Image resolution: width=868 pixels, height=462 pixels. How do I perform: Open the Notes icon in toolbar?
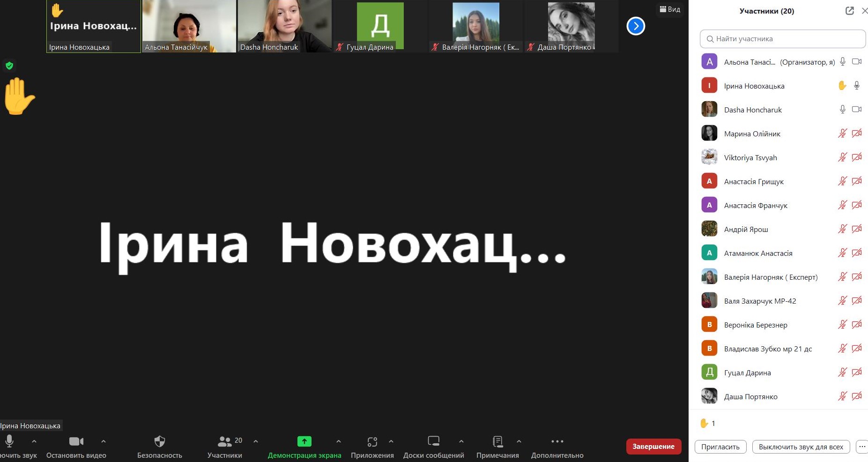(x=497, y=441)
